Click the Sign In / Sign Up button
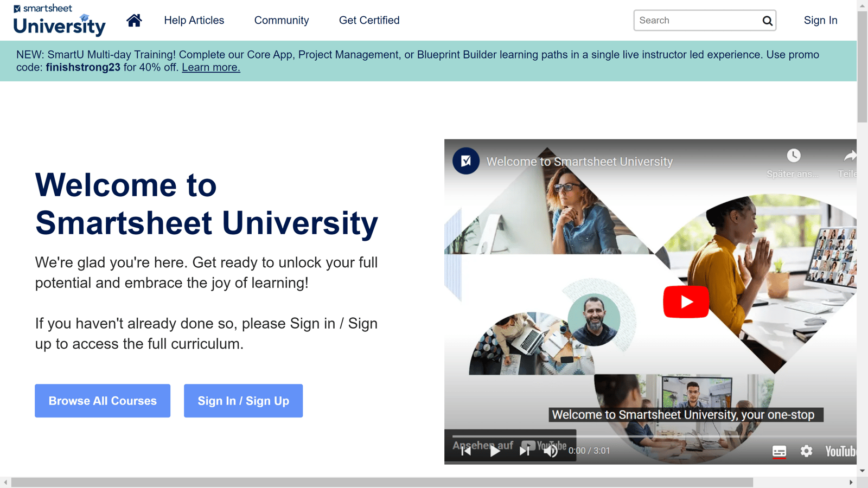The image size is (868, 488). [243, 401]
